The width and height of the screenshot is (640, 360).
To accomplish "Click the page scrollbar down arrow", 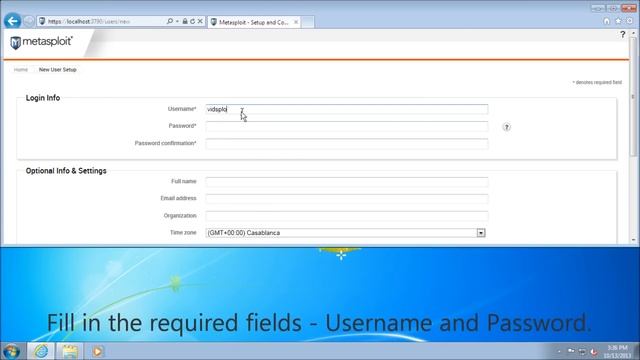I will click(633, 240).
